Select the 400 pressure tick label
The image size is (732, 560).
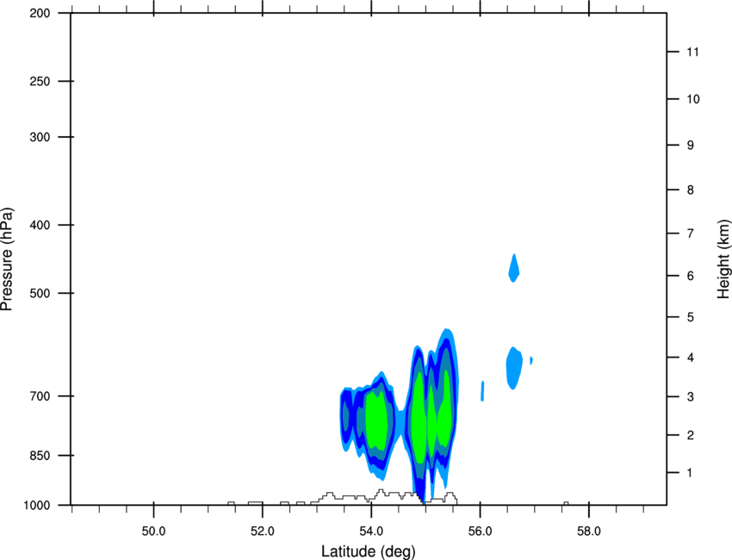tap(40, 225)
